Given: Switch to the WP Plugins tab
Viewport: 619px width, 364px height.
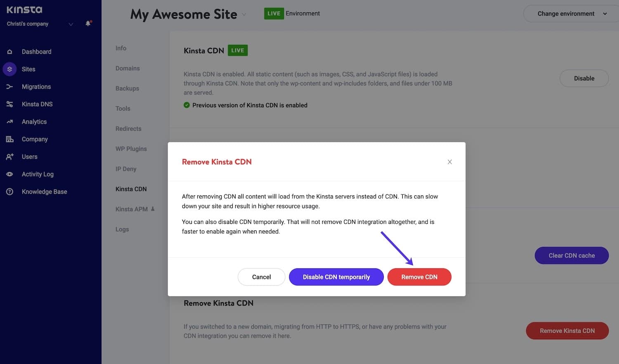Looking at the screenshot, I should click(131, 149).
